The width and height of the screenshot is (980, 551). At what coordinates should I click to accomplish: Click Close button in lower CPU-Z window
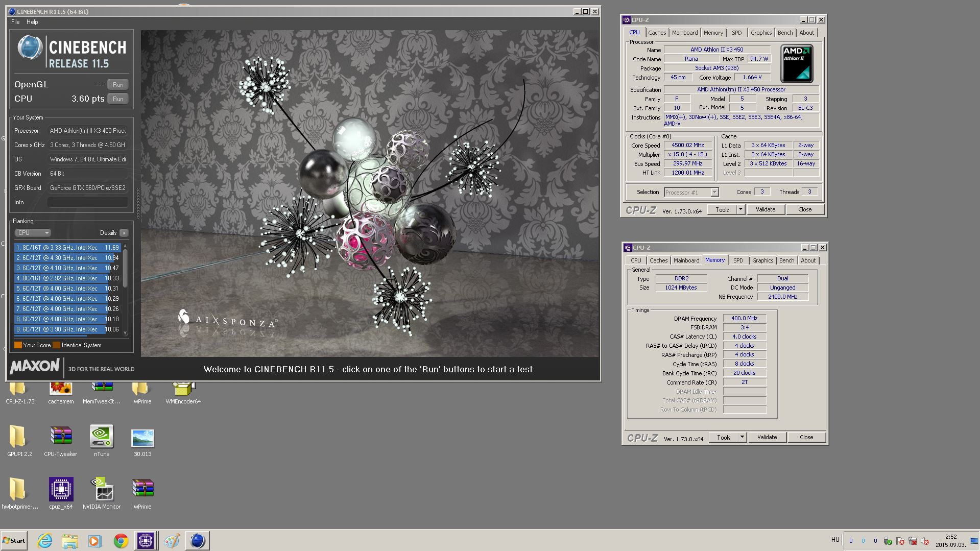806,437
